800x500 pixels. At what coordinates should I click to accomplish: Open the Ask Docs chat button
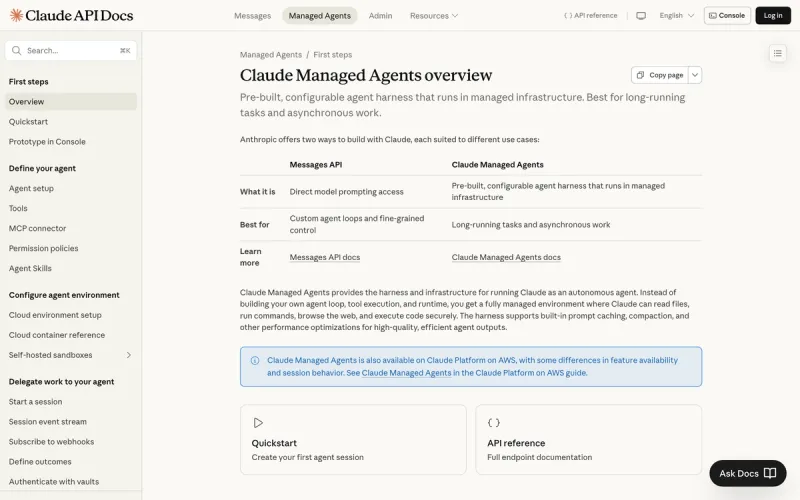pyautogui.click(x=747, y=473)
